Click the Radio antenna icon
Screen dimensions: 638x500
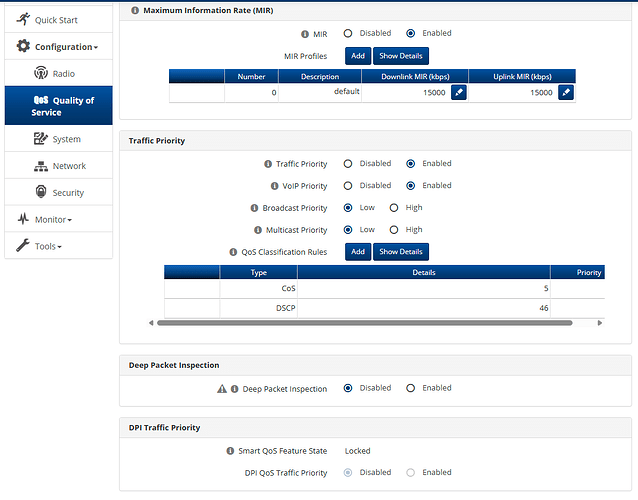41,73
